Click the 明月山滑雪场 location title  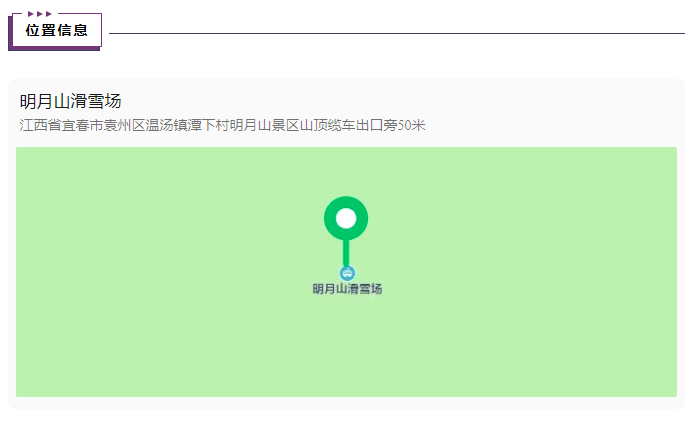pyautogui.click(x=70, y=101)
